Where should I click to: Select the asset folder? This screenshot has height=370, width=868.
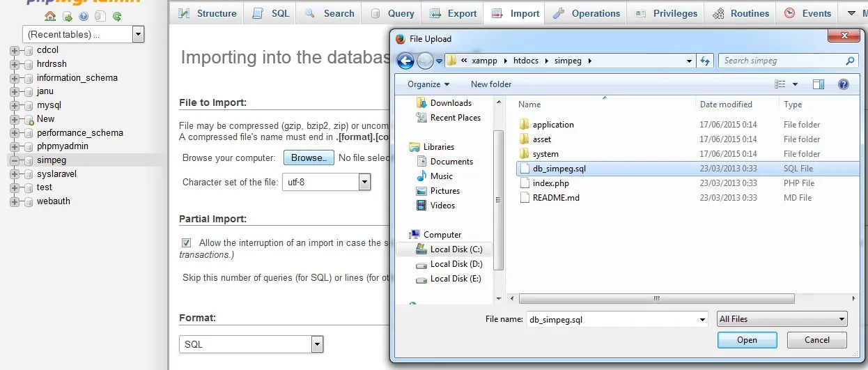[x=542, y=139]
